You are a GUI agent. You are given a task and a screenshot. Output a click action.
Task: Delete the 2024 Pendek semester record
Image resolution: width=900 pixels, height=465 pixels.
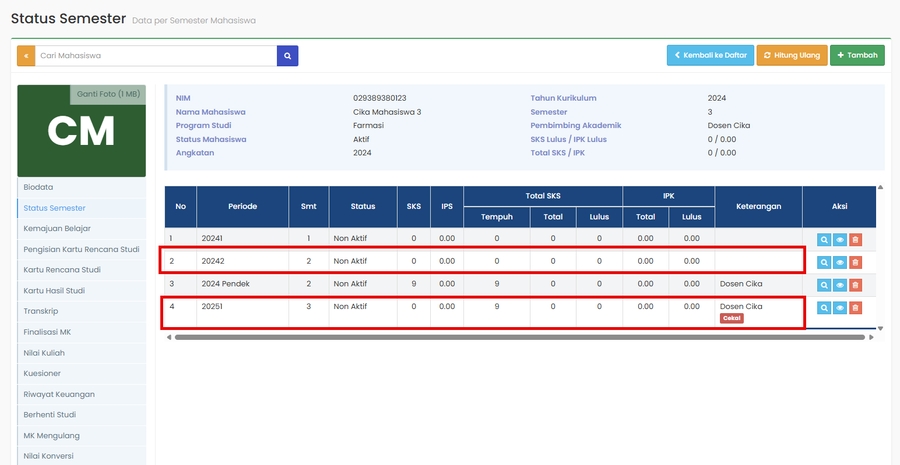(855, 285)
